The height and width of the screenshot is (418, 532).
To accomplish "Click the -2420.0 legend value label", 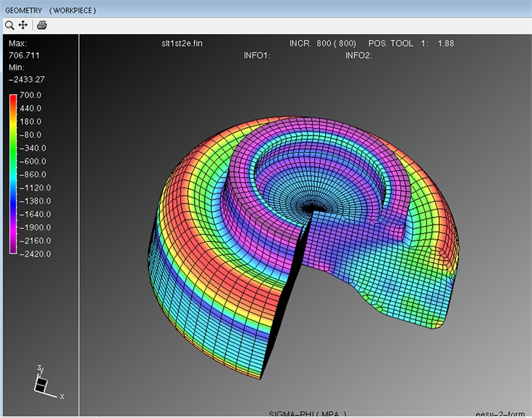I will [x=33, y=253].
